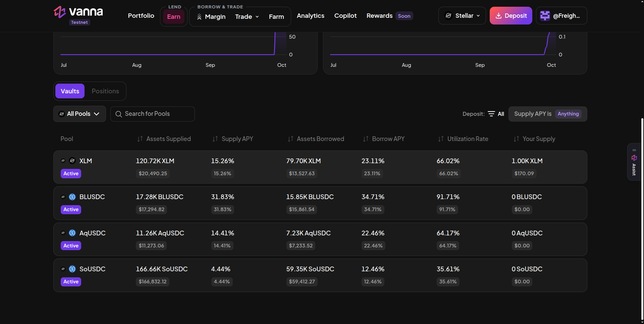Click the Stellar icon inside All Pools

coord(62,114)
